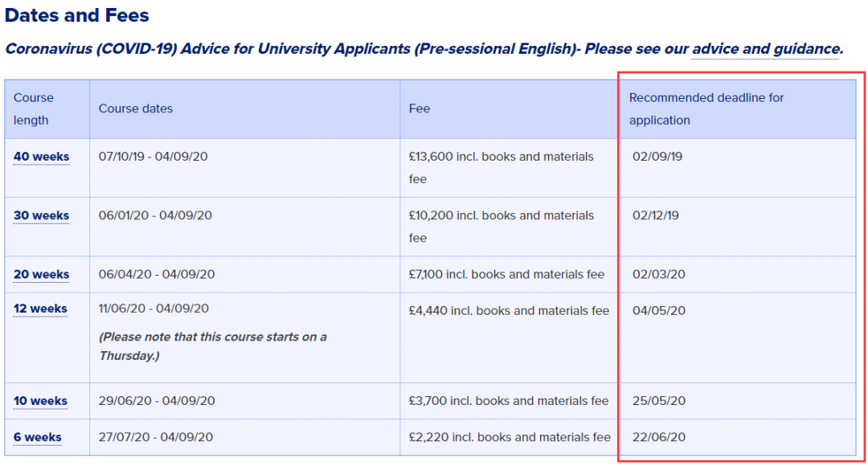Open the 40 weeks course link

tap(42, 157)
